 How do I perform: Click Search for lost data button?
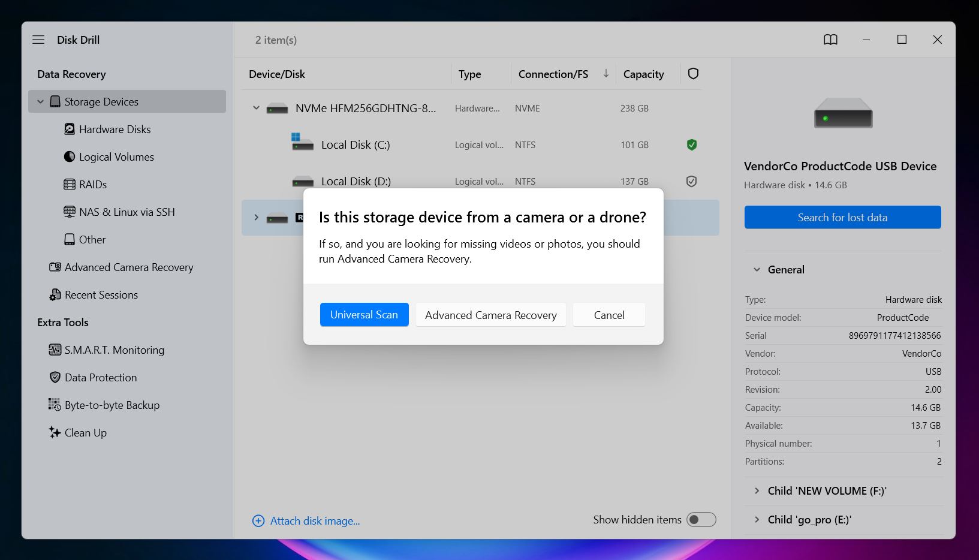[842, 217]
